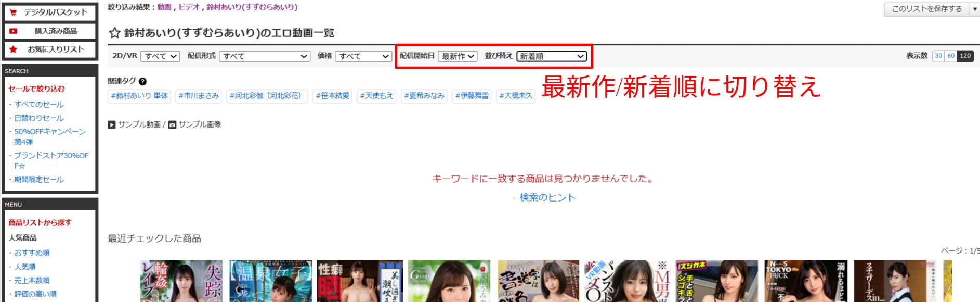Image resolution: width=980 pixels, height=302 pixels.
Task: Set display count to 60
Action: [x=951, y=56]
